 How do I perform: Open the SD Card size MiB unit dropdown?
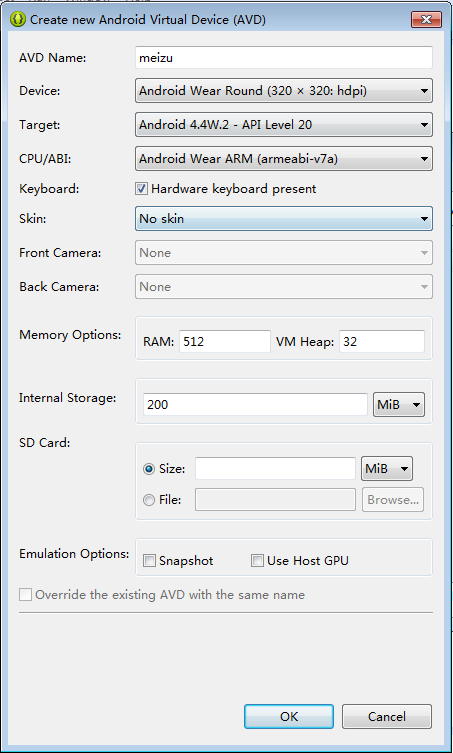(387, 469)
